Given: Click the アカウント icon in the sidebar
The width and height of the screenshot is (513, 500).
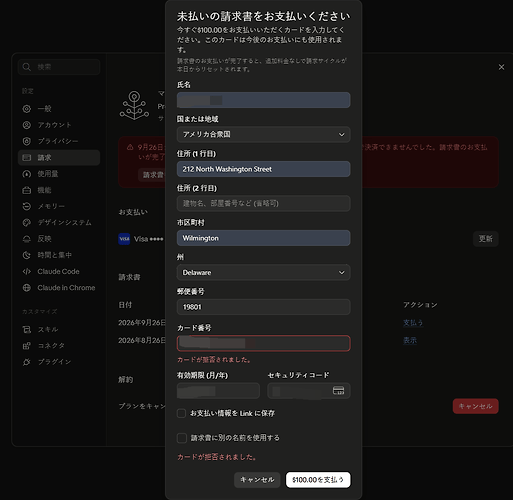Looking at the screenshot, I should [27, 125].
